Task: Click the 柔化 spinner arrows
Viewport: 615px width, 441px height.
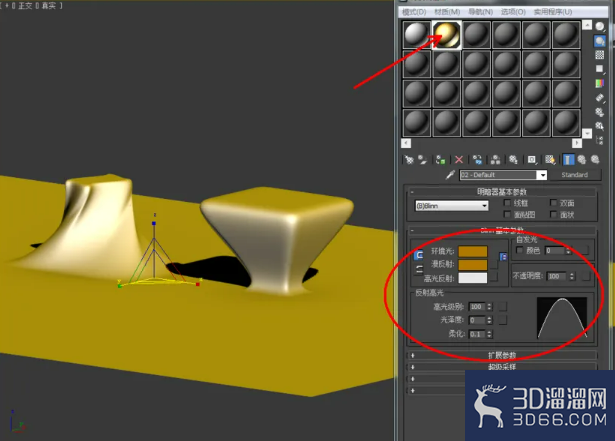Action: pyautogui.click(x=489, y=334)
